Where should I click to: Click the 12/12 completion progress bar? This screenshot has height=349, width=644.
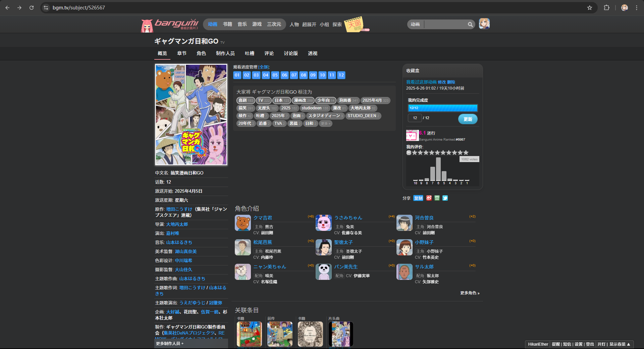pyautogui.click(x=443, y=108)
